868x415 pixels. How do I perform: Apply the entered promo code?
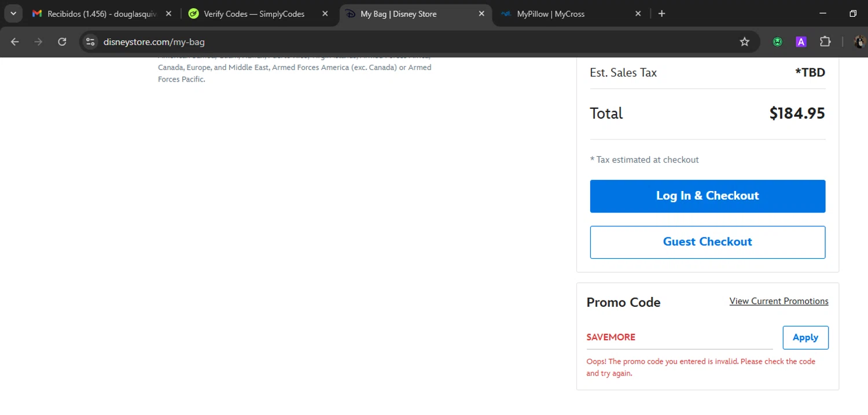pyautogui.click(x=806, y=337)
